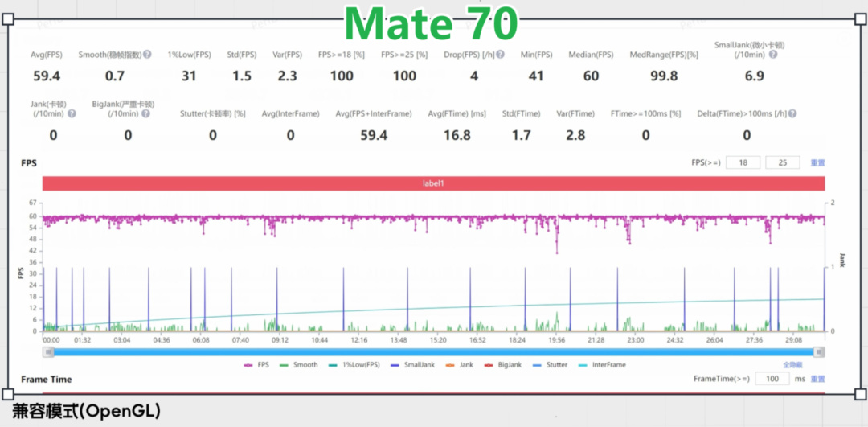The image size is (868, 427).
Task: Click the Stutter(卡顿率) [%] metric label
Action: point(212,113)
